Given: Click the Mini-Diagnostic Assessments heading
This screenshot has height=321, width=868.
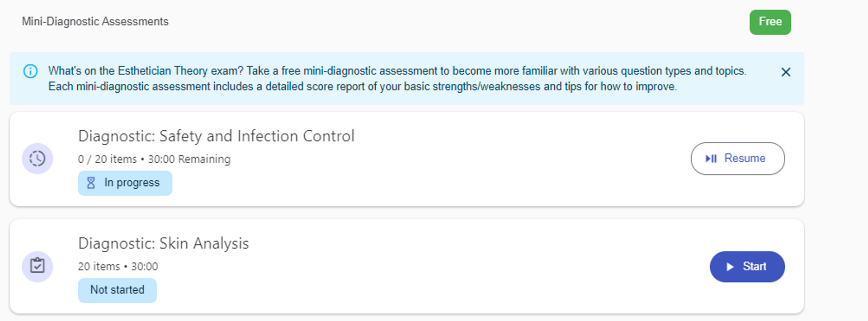Looking at the screenshot, I should (95, 21).
